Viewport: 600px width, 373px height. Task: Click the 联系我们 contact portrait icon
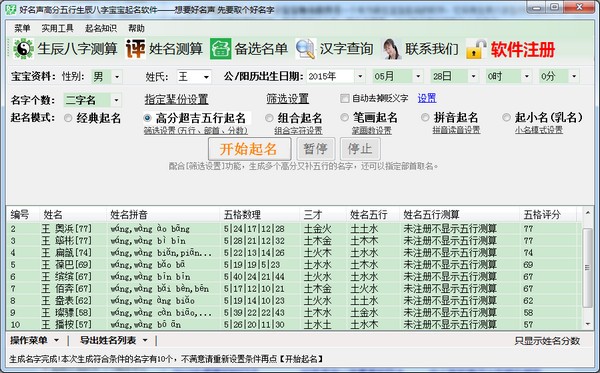391,49
